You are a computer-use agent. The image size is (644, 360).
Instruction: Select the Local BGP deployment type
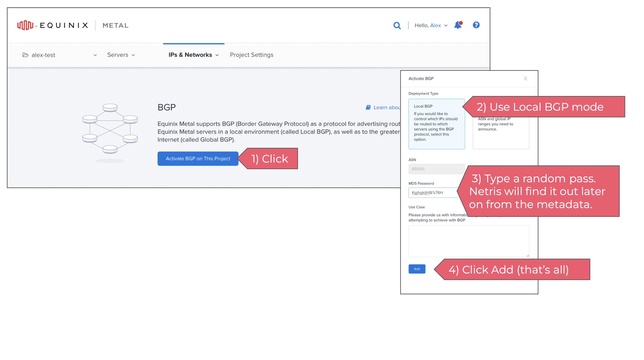[x=437, y=124]
